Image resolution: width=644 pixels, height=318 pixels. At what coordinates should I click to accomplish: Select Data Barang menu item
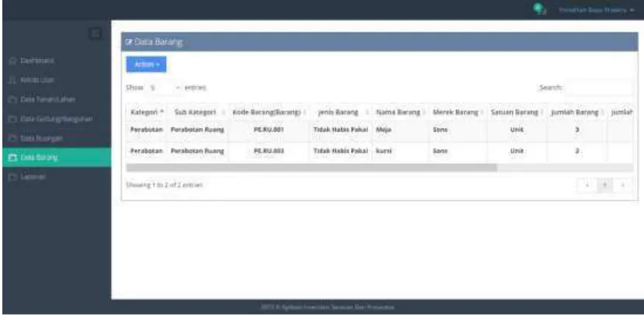57,157
